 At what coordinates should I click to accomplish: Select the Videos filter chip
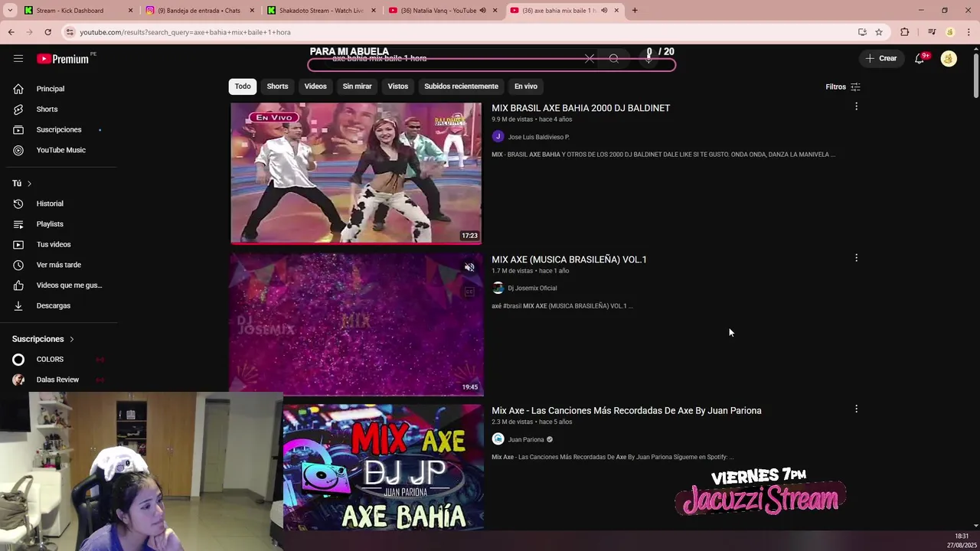click(x=315, y=86)
